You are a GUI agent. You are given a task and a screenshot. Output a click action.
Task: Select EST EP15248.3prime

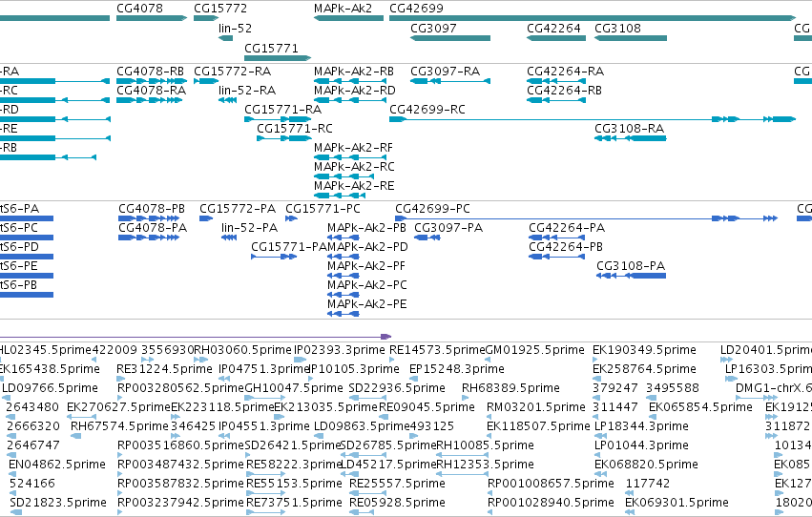pyautogui.click(x=456, y=369)
